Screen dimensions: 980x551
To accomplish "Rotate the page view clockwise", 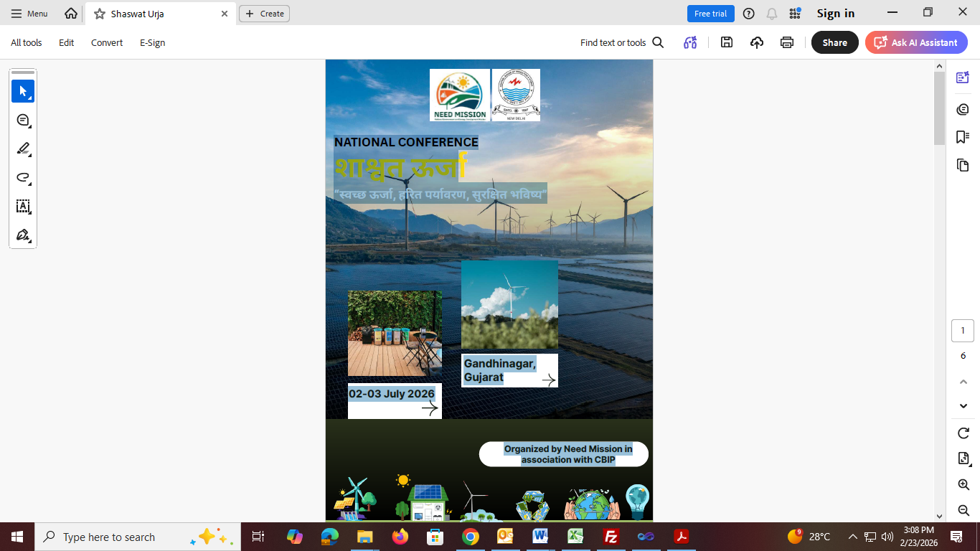I will (x=963, y=433).
